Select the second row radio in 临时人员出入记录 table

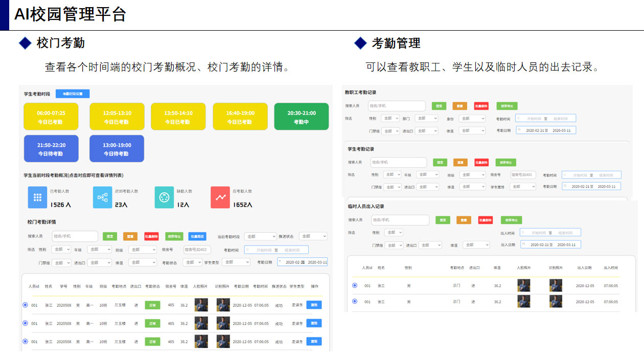pyautogui.click(x=355, y=302)
